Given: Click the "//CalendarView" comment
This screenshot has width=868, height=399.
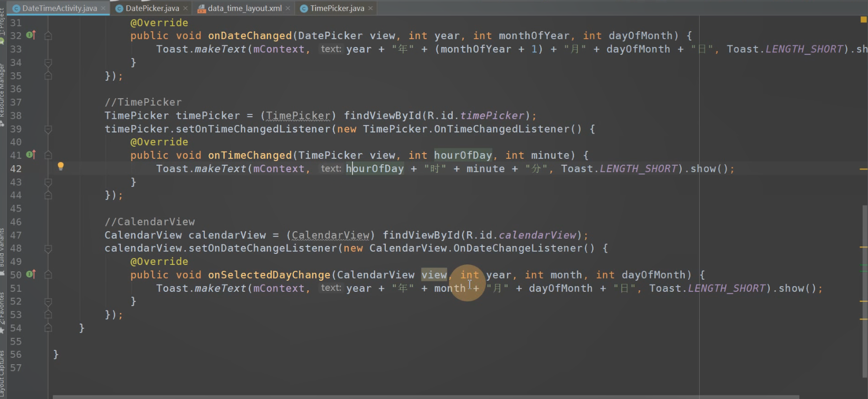Looking at the screenshot, I should pyautogui.click(x=150, y=222).
